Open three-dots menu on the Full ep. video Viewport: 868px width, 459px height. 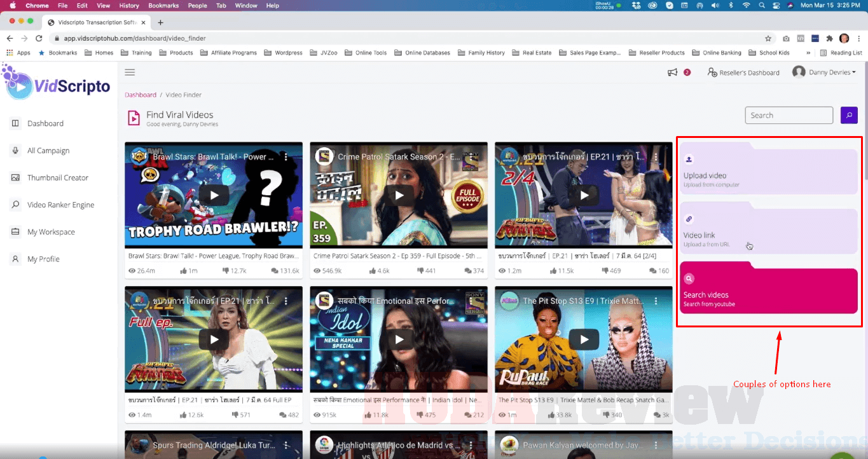coord(286,301)
